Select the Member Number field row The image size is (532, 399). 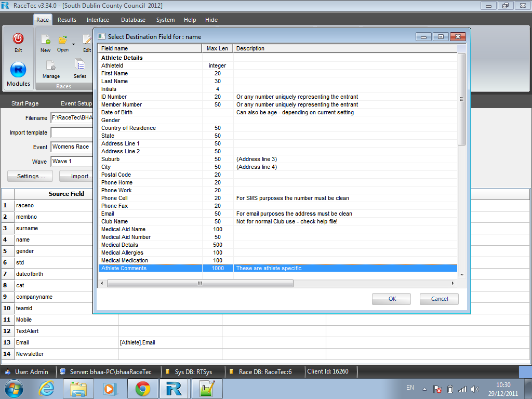[277, 104]
